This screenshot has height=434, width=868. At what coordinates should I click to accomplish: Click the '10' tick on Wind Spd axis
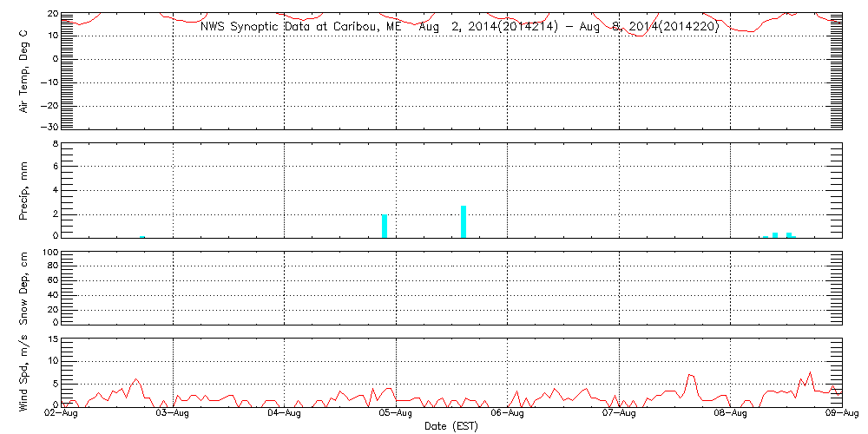click(x=51, y=360)
